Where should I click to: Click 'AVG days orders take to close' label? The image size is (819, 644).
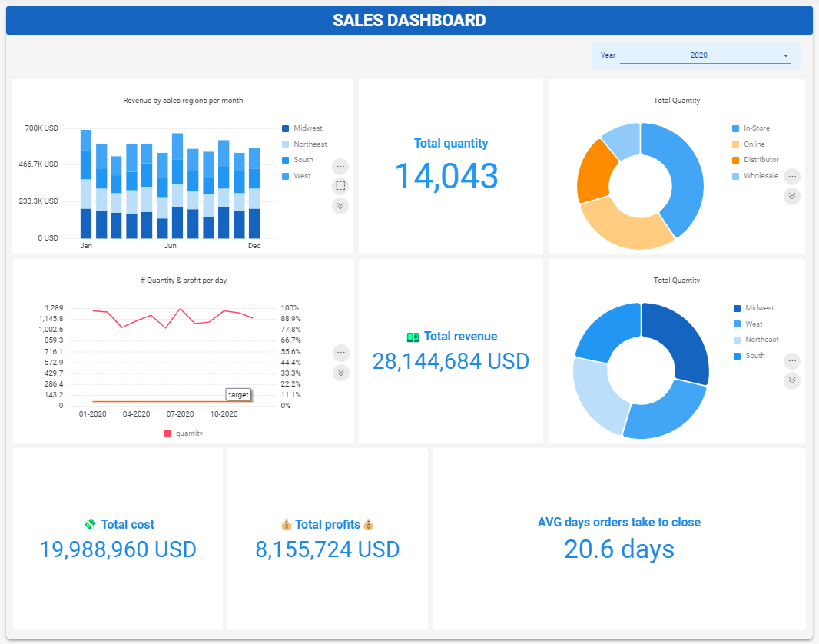click(619, 523)
